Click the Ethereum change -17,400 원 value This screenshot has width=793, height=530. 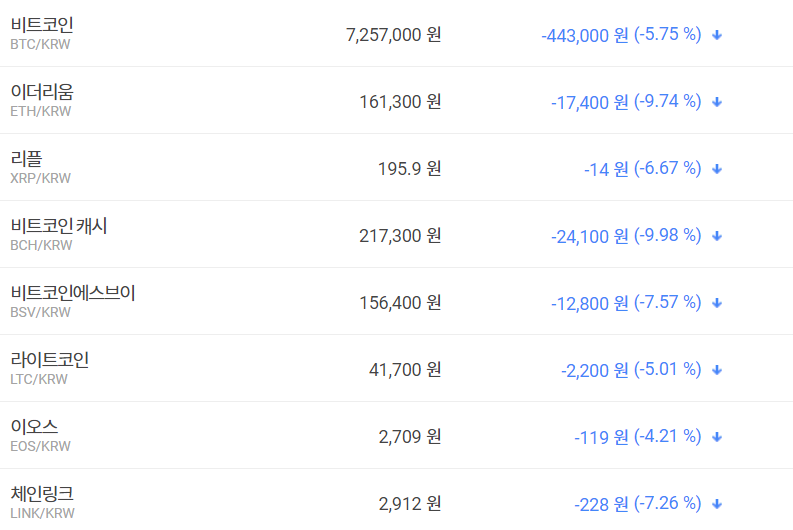coord(590,102)
